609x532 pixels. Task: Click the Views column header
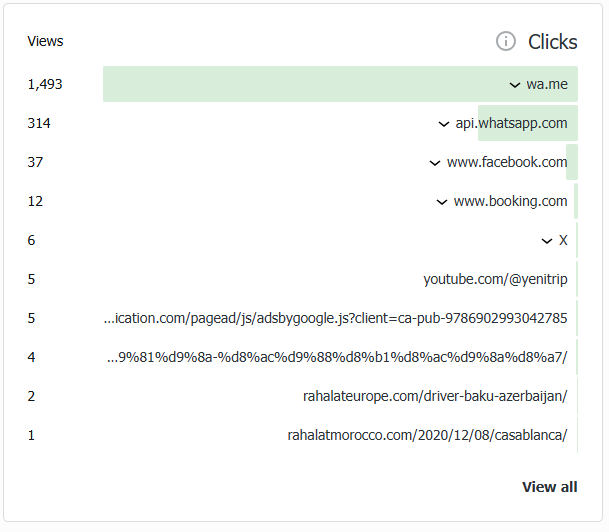point(45,41)
